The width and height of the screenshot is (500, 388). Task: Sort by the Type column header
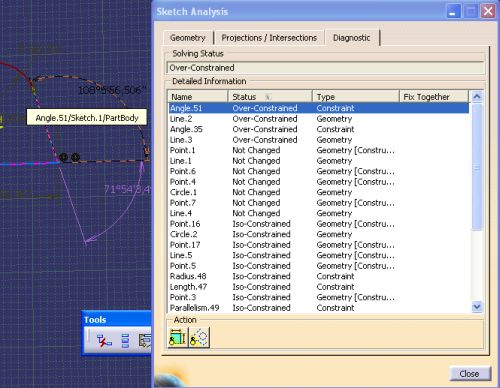tap(356, 97)
